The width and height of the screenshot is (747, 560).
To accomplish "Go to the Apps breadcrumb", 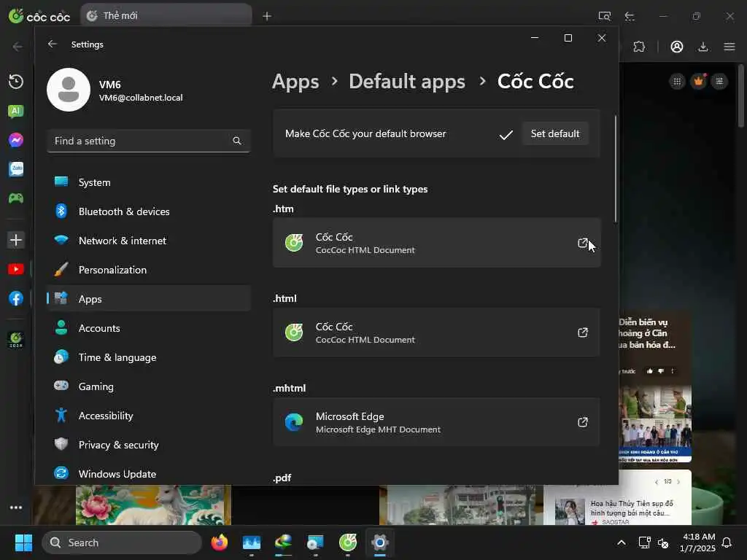I will (295, 82).
